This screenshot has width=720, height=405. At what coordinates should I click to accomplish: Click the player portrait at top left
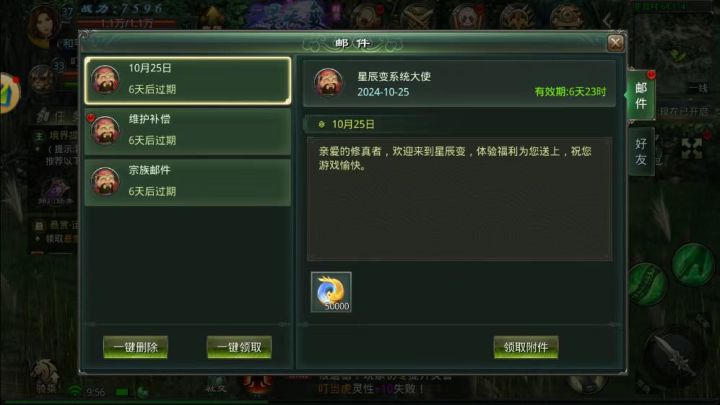pos(44,25)
